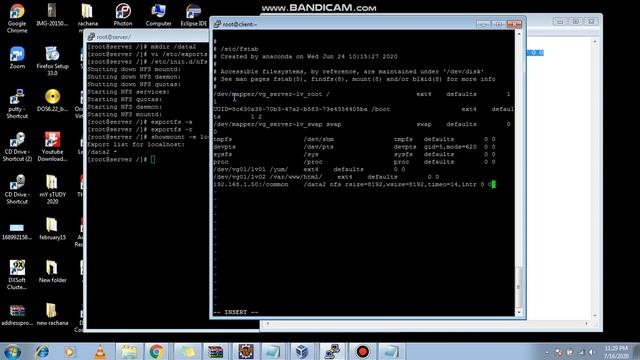Select the New folder desktop icon

click(52, 271)
